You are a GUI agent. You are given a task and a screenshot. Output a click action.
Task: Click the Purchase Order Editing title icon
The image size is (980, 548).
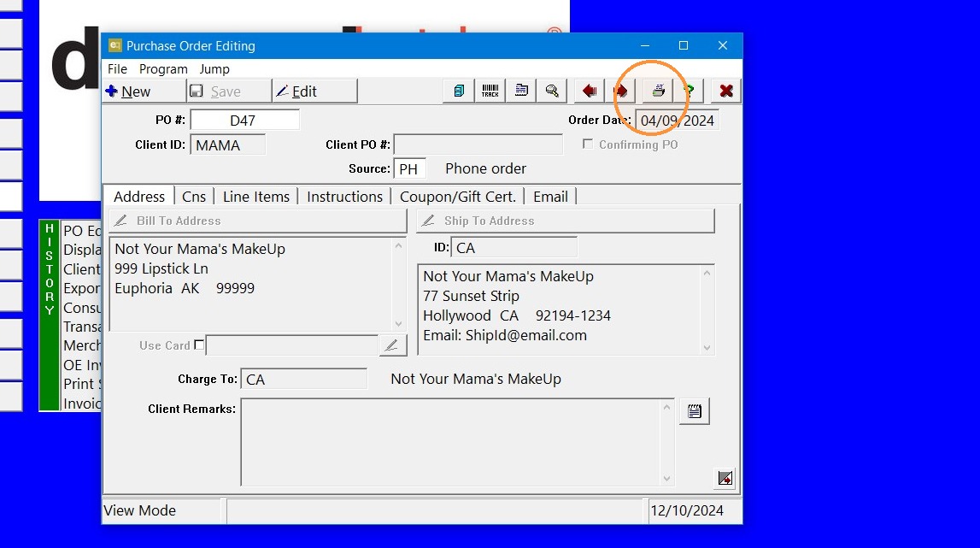click(x=115, y=45)
